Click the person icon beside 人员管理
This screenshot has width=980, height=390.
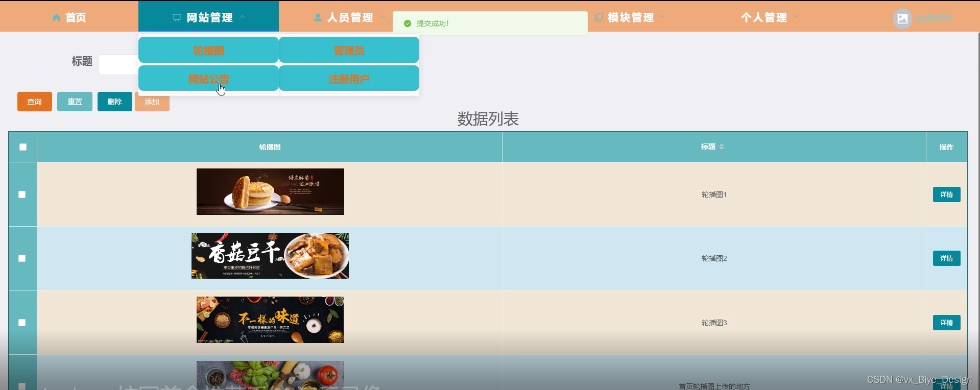(318, 17)
